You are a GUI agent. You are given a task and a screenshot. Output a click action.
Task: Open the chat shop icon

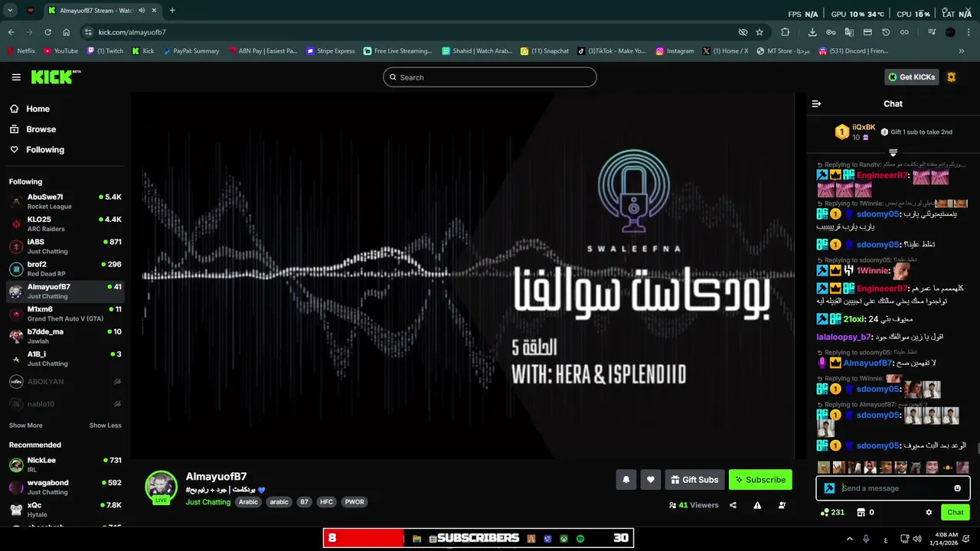click(x=861, y=512)
